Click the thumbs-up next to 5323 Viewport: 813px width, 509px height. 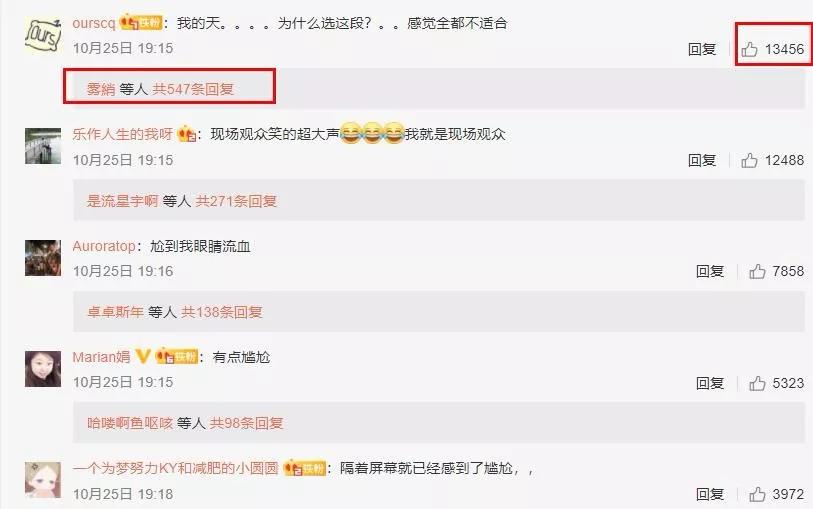757,383
